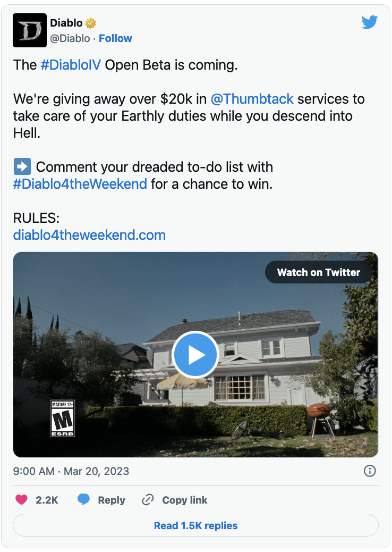The height and width of the screenshot is (552, 392).
Task: Open the #DiabloIV hashtag
Action: pyautogui.click(x=71, y=65)
